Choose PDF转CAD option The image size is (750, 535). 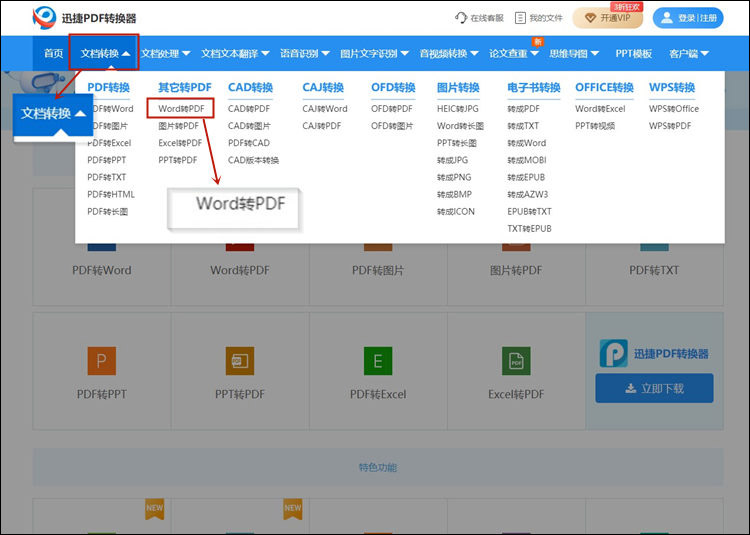click(x=249, y=143)
